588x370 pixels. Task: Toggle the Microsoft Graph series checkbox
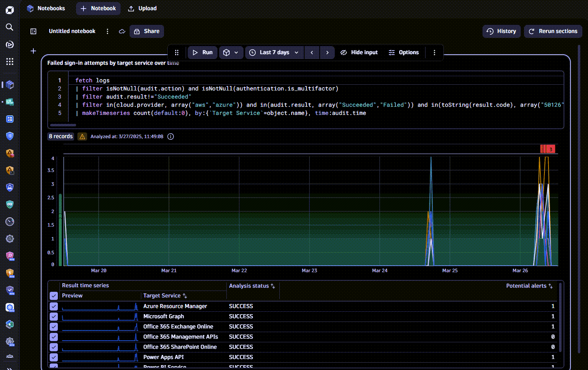coord(54,317)
